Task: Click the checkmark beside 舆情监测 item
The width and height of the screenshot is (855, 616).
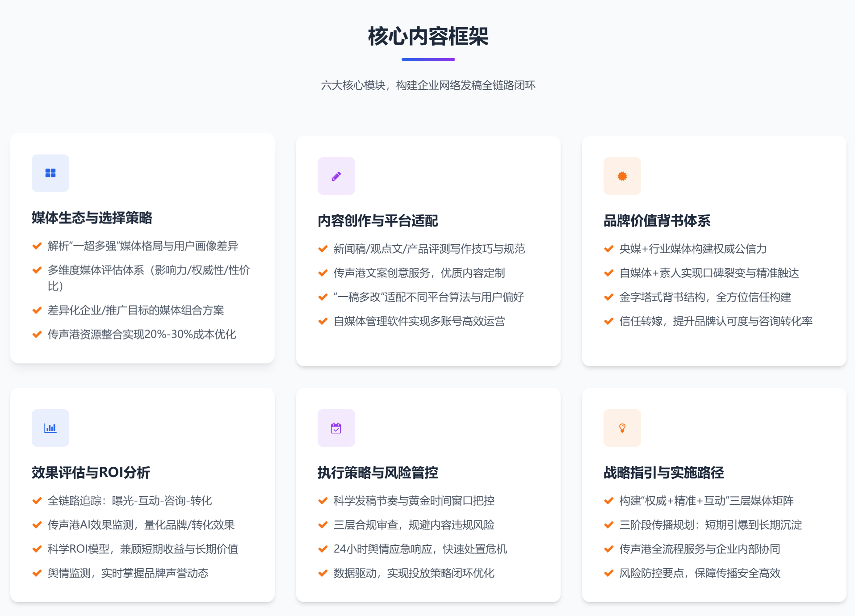Action: (37, 573)
